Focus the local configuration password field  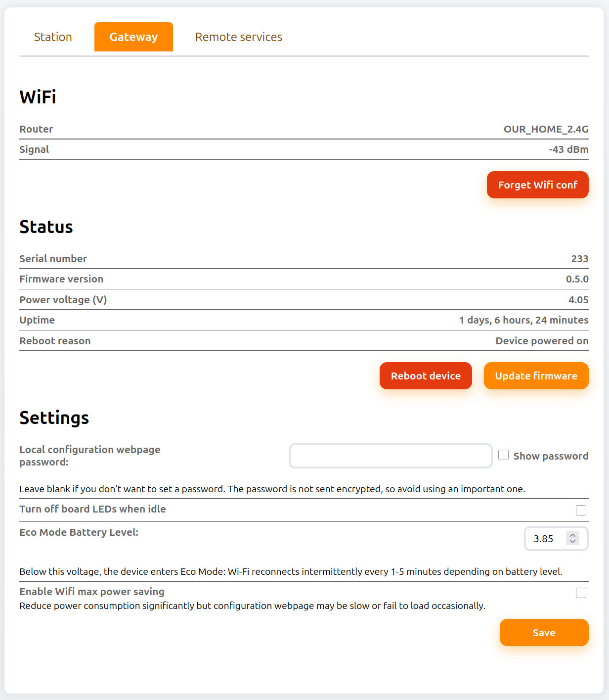click(x=390, y=456)
